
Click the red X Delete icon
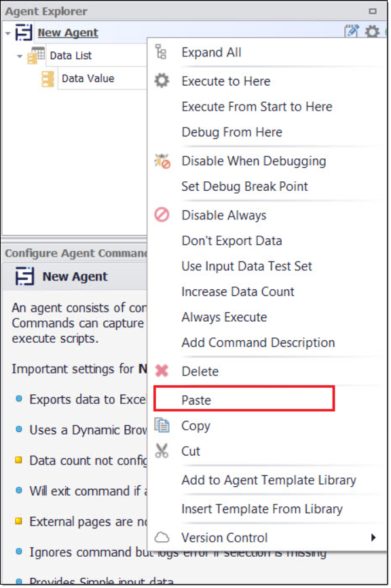pyautogui.click(x=162, y=371)
